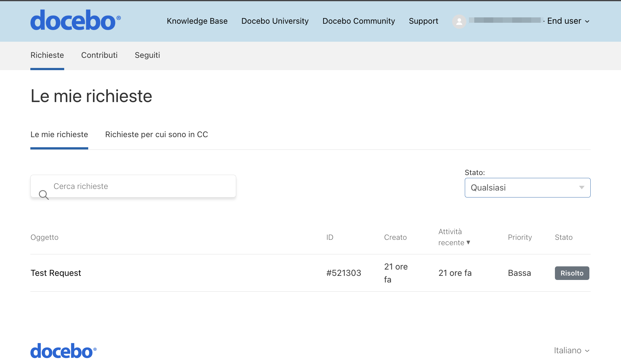Click ticket ID #521303
This screenshot has width=621, height=364.
click(344, 273)
